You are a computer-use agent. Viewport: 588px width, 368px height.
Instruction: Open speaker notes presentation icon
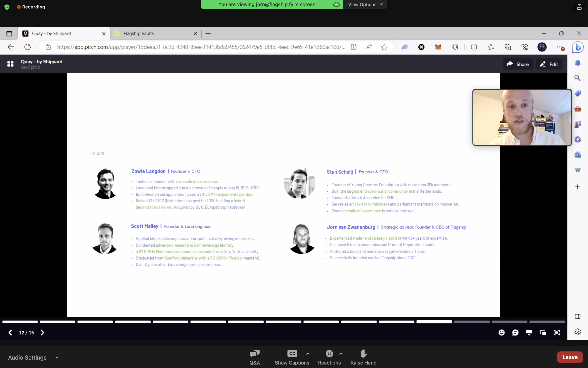529,332
